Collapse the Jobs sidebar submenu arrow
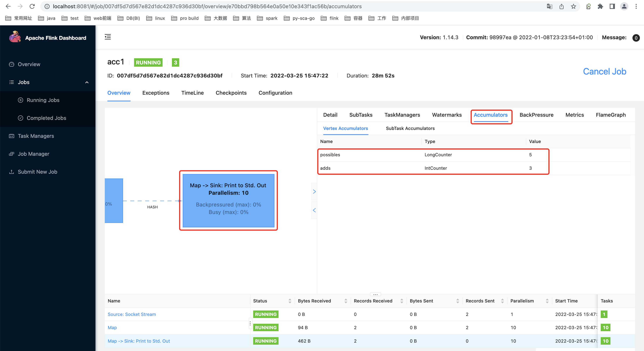The image size is (644, 351). (x=87, y=82)
